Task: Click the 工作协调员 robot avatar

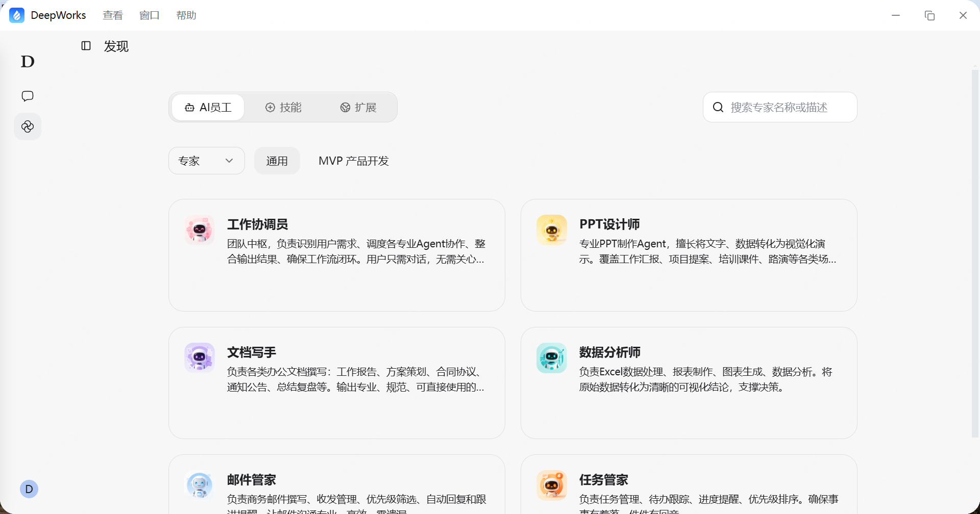Action: [x=200, y=229]
